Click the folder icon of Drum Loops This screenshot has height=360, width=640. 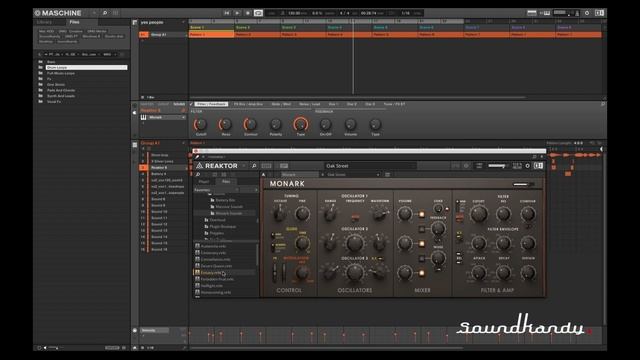[x=40, y=67]
